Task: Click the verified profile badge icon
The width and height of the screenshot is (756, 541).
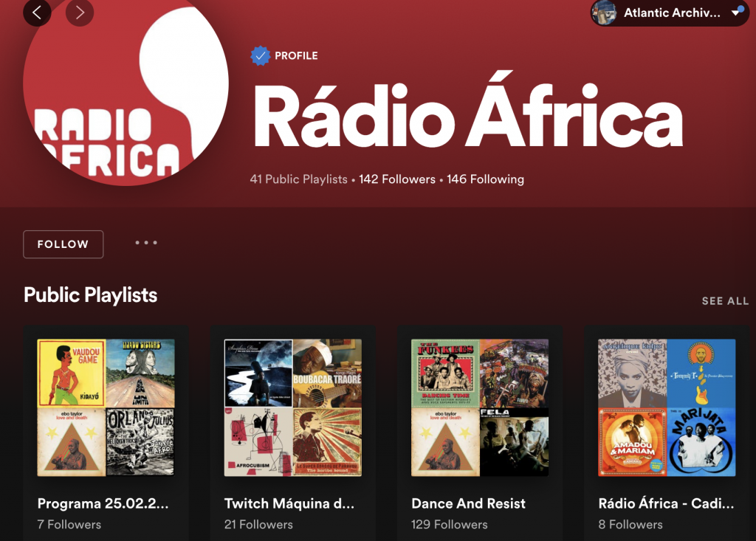Action: [x=260, y=56]
